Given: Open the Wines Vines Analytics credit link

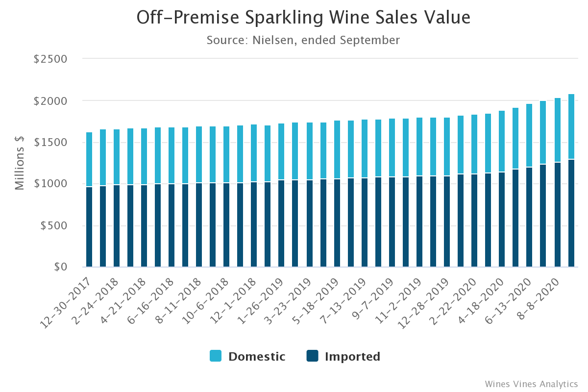Looking at the screenshot, I should tap(531, 384).
